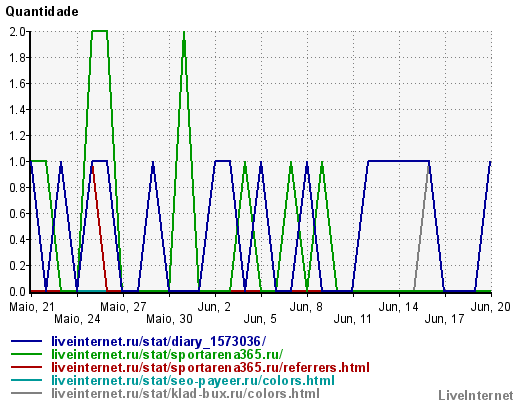Click the 1.6 y-axis label
Viewport: 520px width, 405px height.
pyautogui.click(x=18, y=84)
